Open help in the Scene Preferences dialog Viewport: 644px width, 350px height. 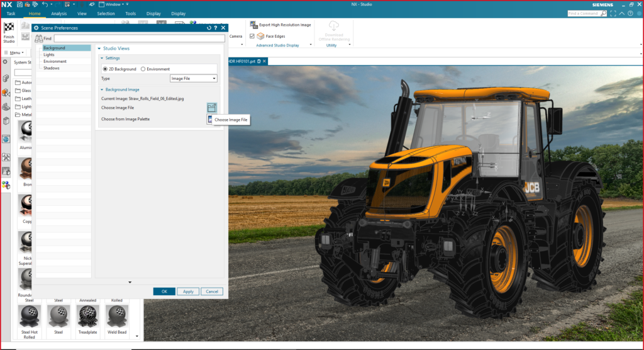click(216, 28)
